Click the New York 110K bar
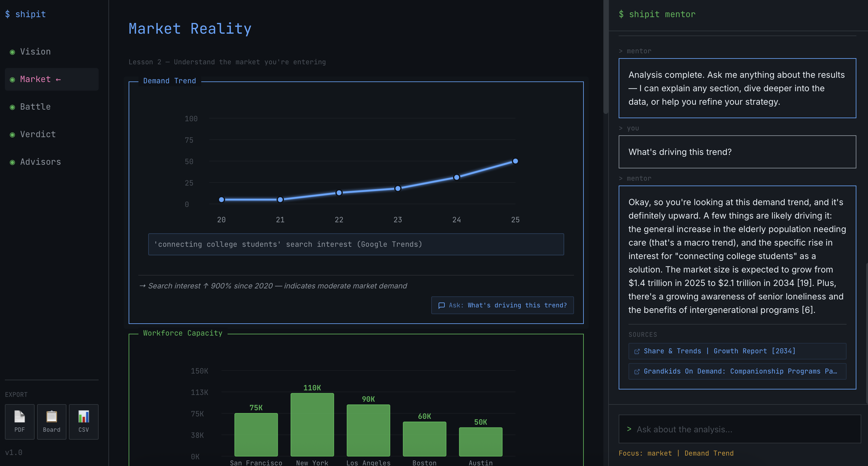The height and width of the screenshot is (466, 868). point(312,425)
